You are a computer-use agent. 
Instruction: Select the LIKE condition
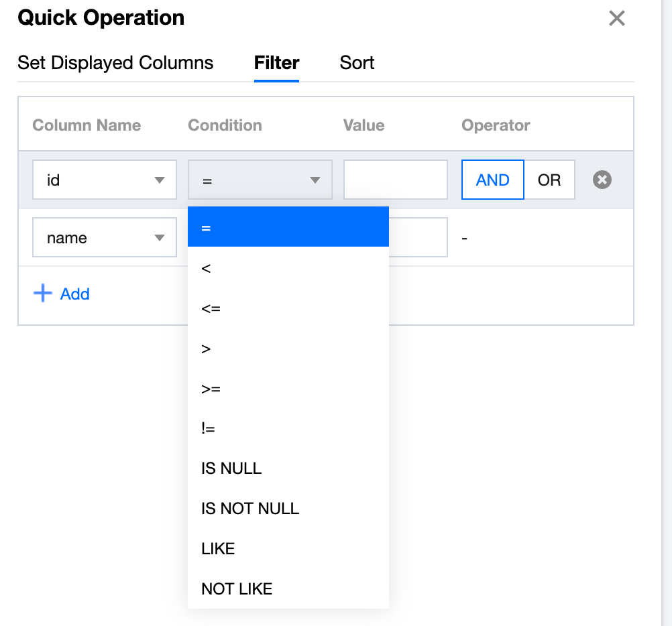click(x=288, y=549)
